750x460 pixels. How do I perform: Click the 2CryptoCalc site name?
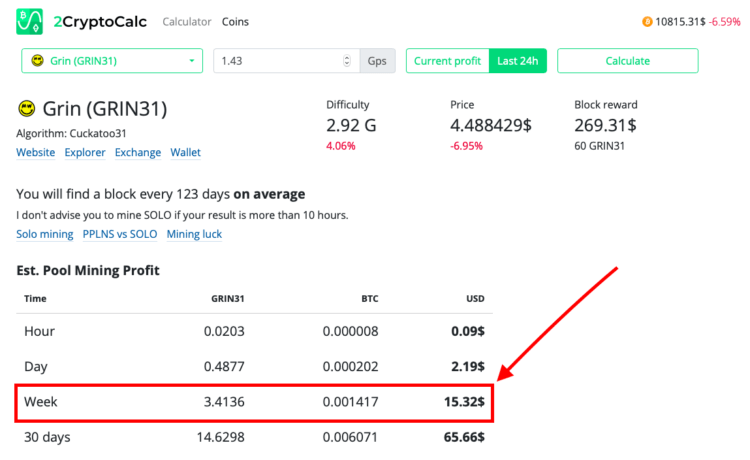[x=100, y=22]
